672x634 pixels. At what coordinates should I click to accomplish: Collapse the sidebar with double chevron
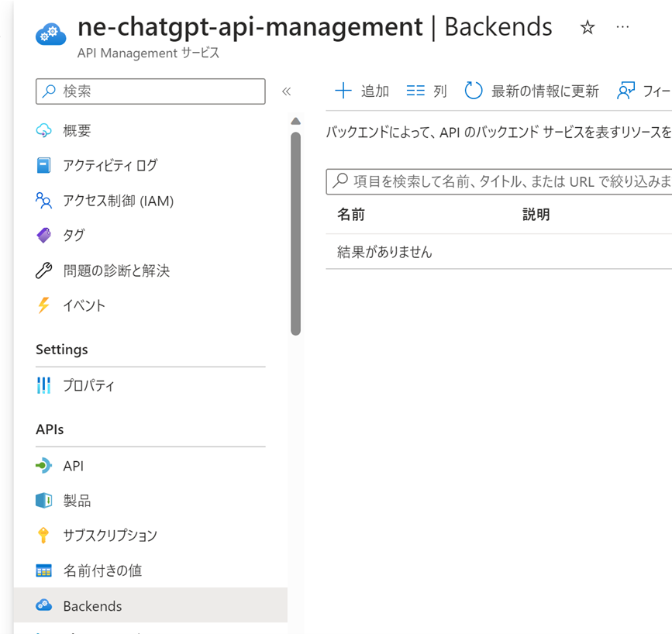286,91
